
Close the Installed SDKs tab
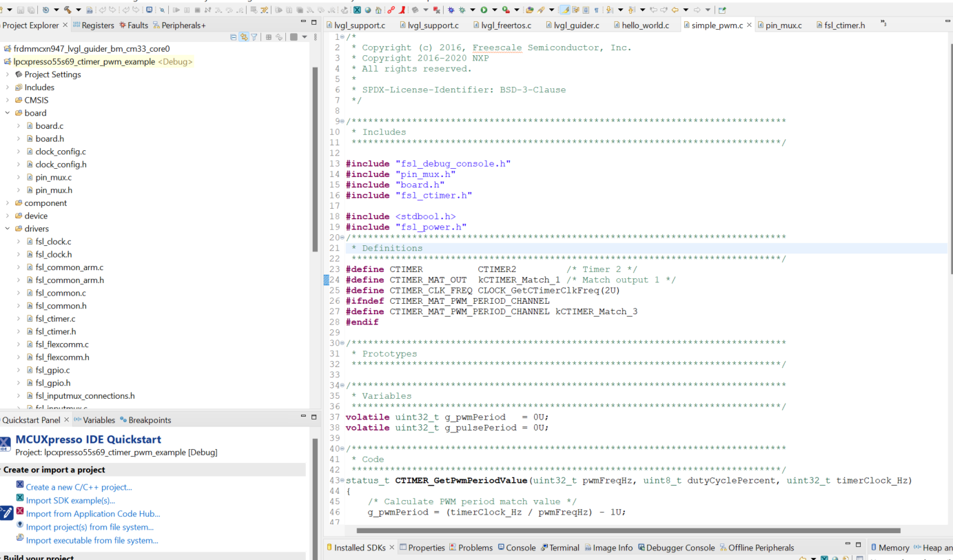392,548
